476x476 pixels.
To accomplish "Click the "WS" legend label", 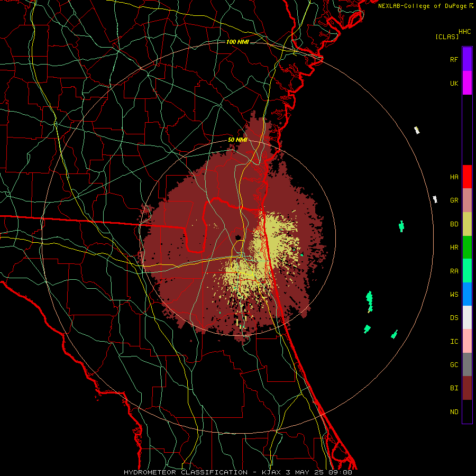I will 454,295.
